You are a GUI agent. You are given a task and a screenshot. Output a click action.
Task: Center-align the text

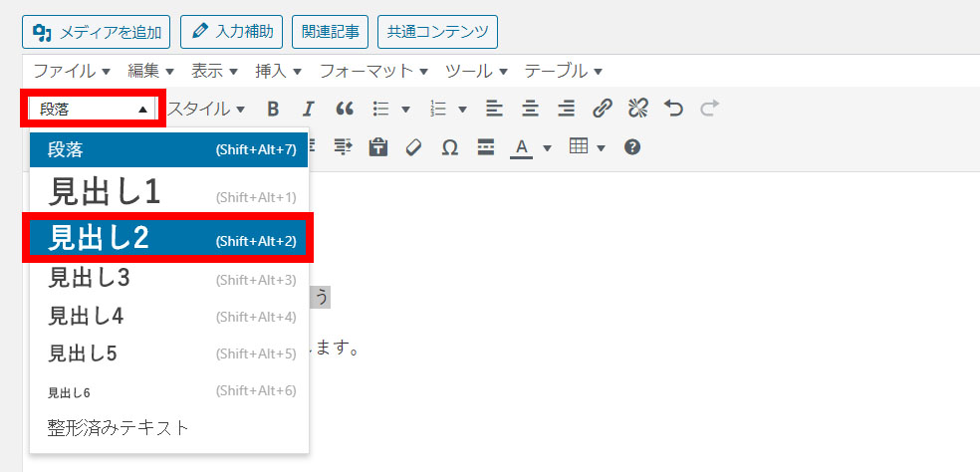(531, 109)
